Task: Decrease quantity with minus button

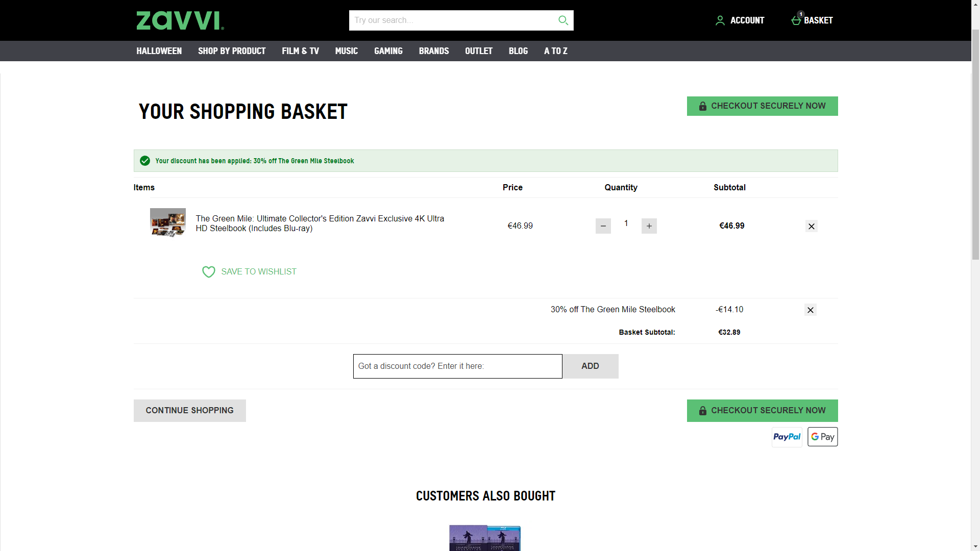Action: tap(603, 226)
